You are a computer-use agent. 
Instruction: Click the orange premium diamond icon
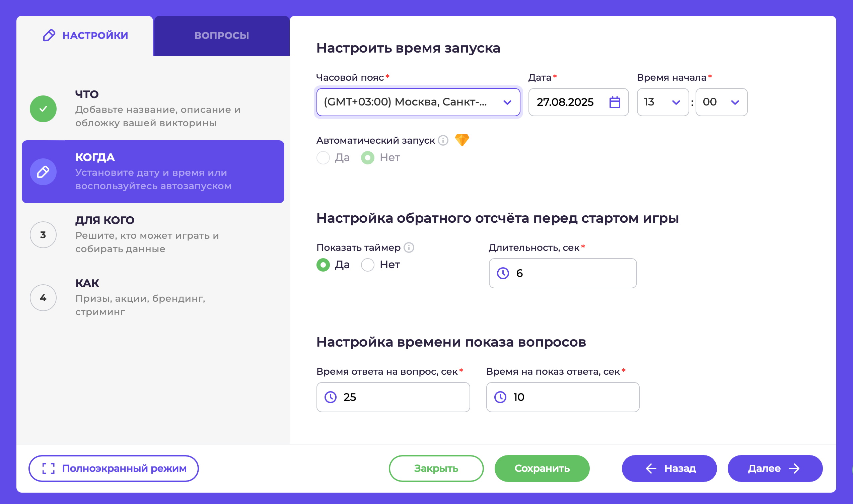462,140
